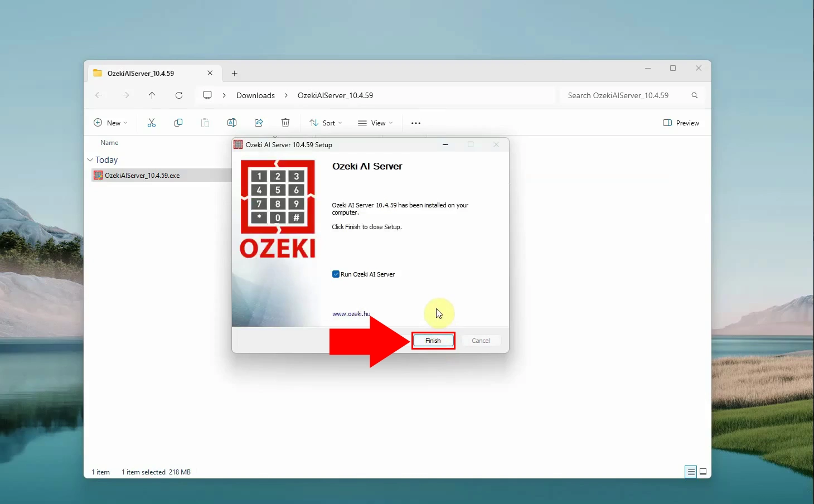Expand chevron after the PC icon in address bar
Image resolution: width=814 pixels, height=504 pixels.
(224, 95)
